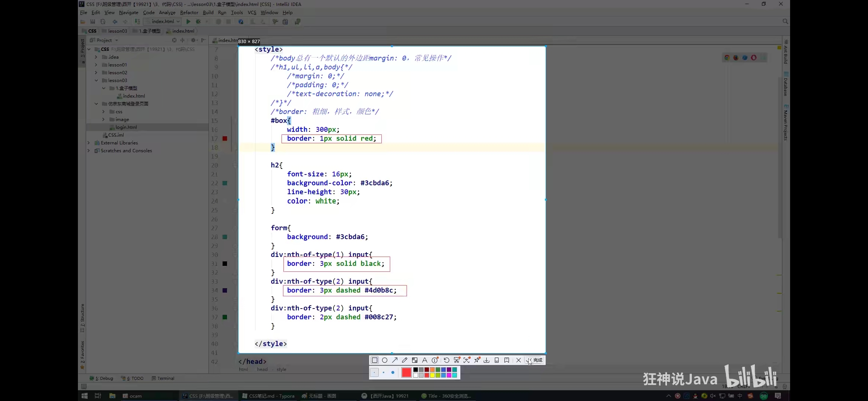Image resolution: width=868 pixels, height=401 pixels.
Task: Open the Terminal tool window tab
Action: [x=163, y=378]
